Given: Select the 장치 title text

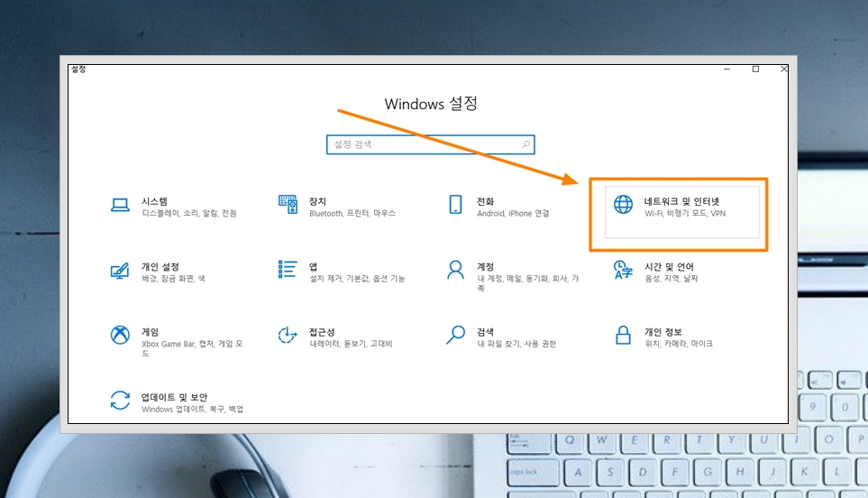Looking at the screenshot, I should pyautogui.click(x=318, y=202).
